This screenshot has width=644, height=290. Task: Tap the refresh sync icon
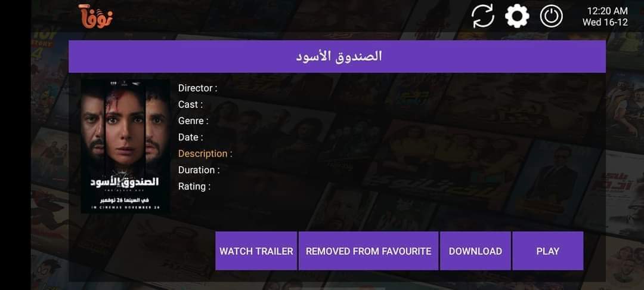(x=482, y=16)
